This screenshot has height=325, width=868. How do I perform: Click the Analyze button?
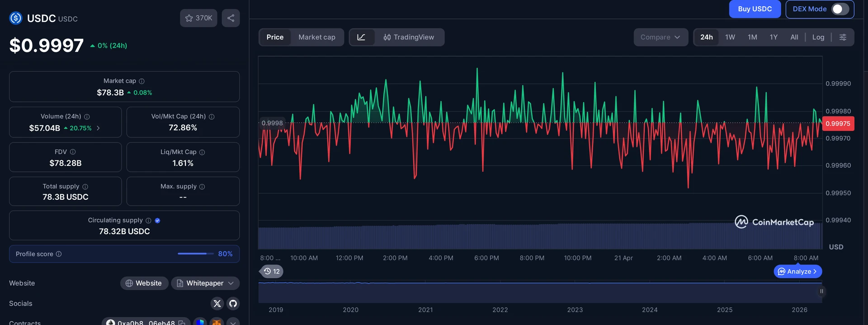pyautogui.click(x=798, y=271)
